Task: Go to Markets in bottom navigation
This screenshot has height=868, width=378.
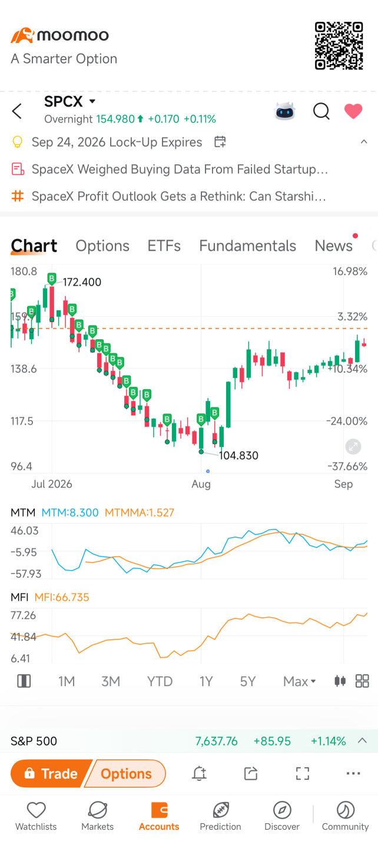Action: (x=98, y=816)
